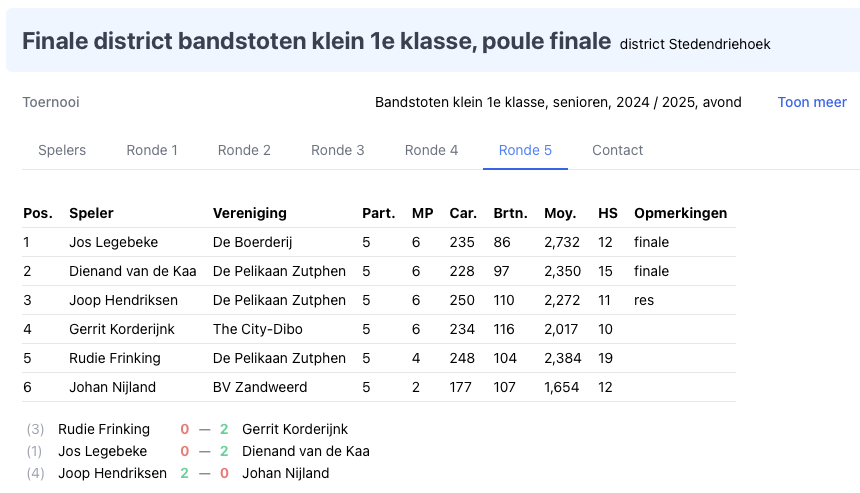Expand details with Toon meer
This screenshot has width=860, height=493.
click(x=812, y=102)
